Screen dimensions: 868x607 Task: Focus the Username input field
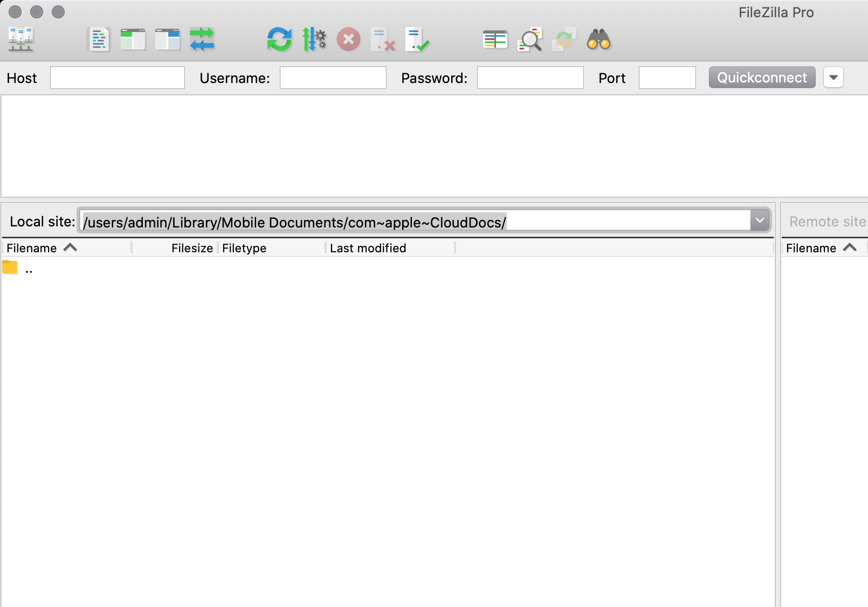click(x=333, y=78)
